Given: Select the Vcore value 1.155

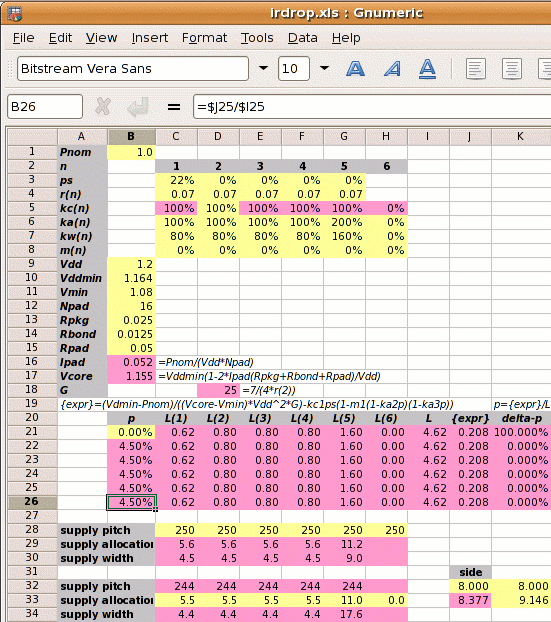Looking at the screenshot, I should [x=131, y=376].
